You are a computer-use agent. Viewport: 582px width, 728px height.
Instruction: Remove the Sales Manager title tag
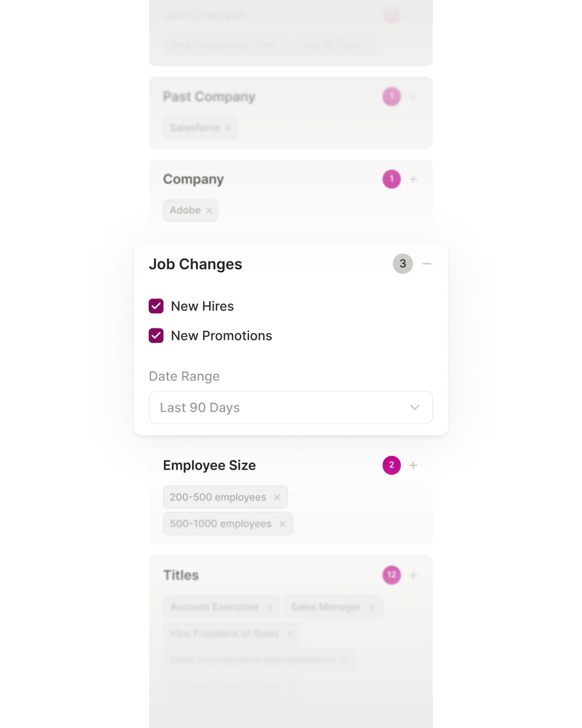click(371, 607)
